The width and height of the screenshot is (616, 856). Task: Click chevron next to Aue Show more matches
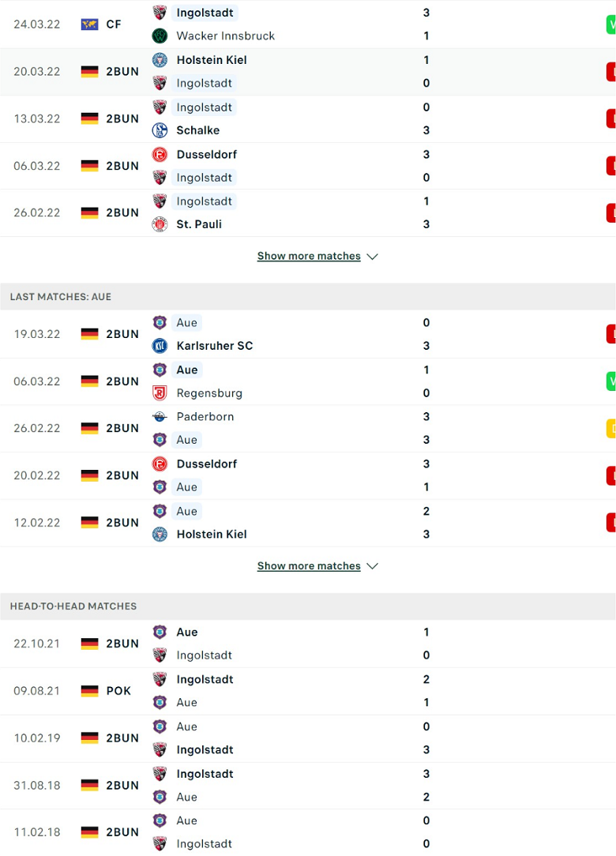pyautogui.click(x=373, y=566)
